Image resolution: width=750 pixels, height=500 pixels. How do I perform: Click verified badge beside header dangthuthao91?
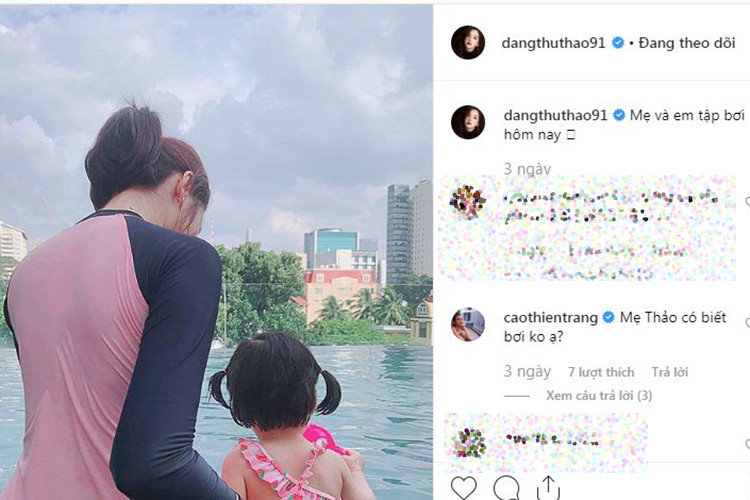[x=618, y=43]
